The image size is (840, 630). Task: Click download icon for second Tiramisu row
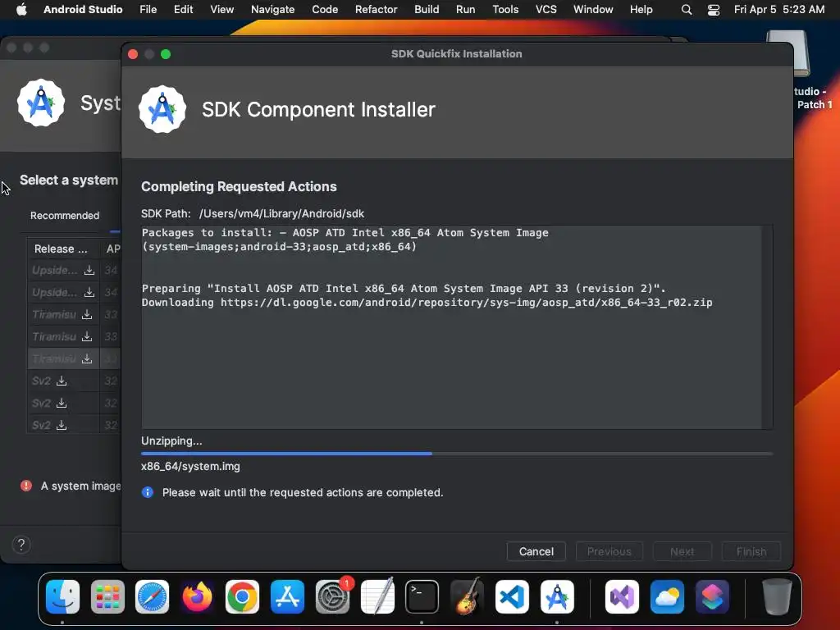pos(87,336)
